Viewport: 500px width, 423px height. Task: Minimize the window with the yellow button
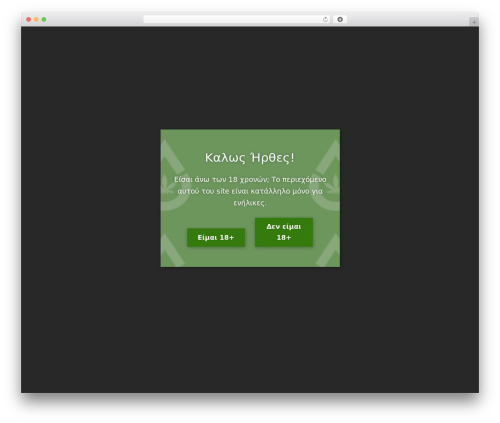pyautogui.click(x=36, y=19)
